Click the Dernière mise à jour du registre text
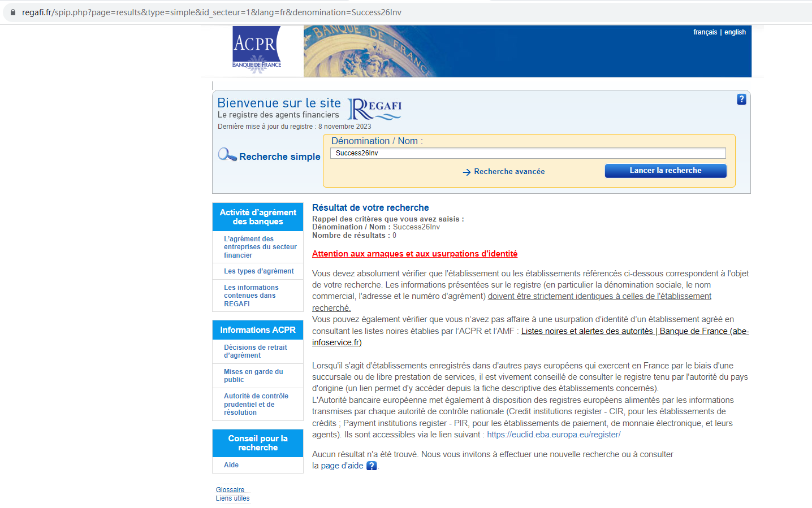Image resolution: width=812 pixels, height=508 pixels. [295, 127]
